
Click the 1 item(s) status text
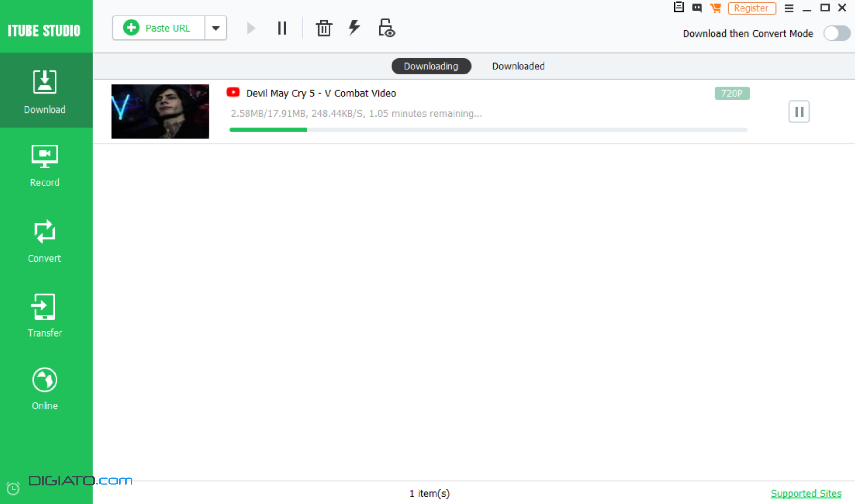tap(429, 493)
